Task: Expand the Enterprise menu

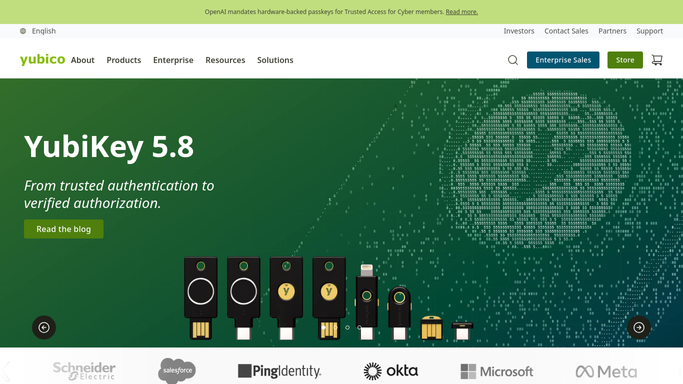Action: (173, 60)
